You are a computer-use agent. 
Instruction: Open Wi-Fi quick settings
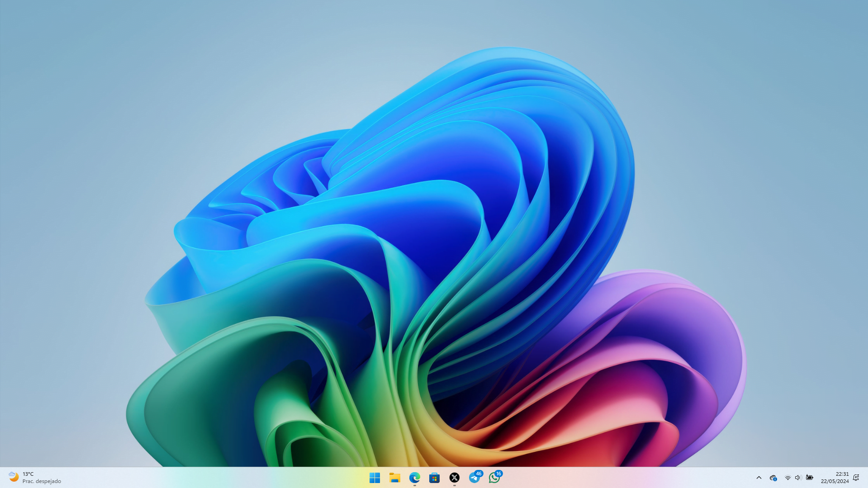[787, 478]
